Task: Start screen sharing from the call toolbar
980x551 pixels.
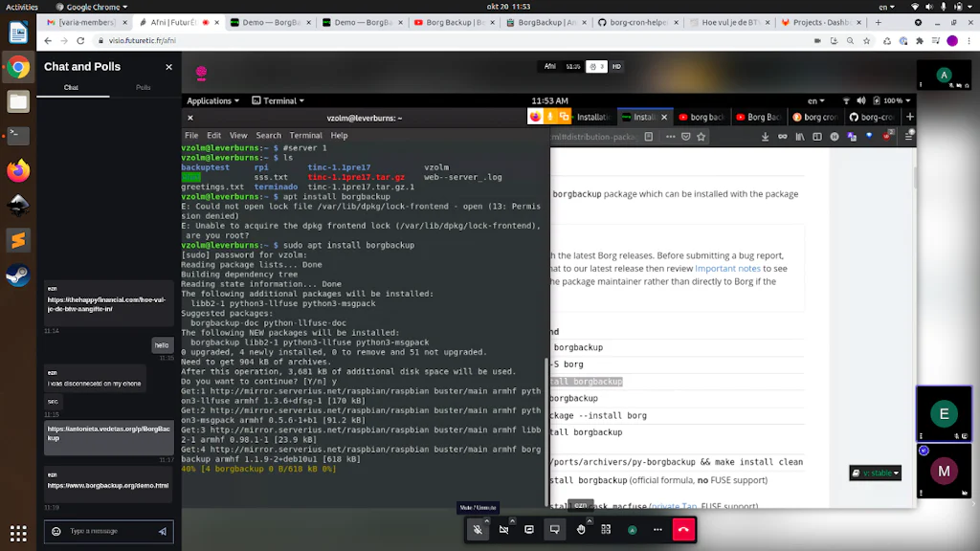Action: (529, 530)
